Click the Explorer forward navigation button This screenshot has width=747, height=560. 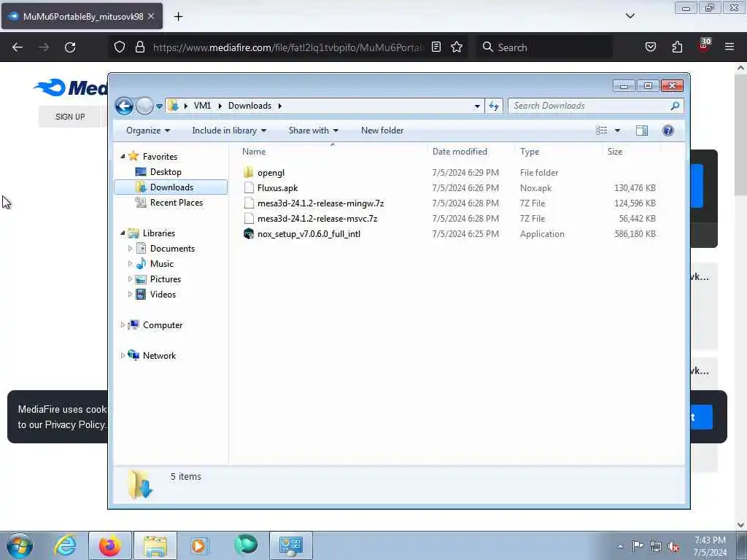click(144, 106)
